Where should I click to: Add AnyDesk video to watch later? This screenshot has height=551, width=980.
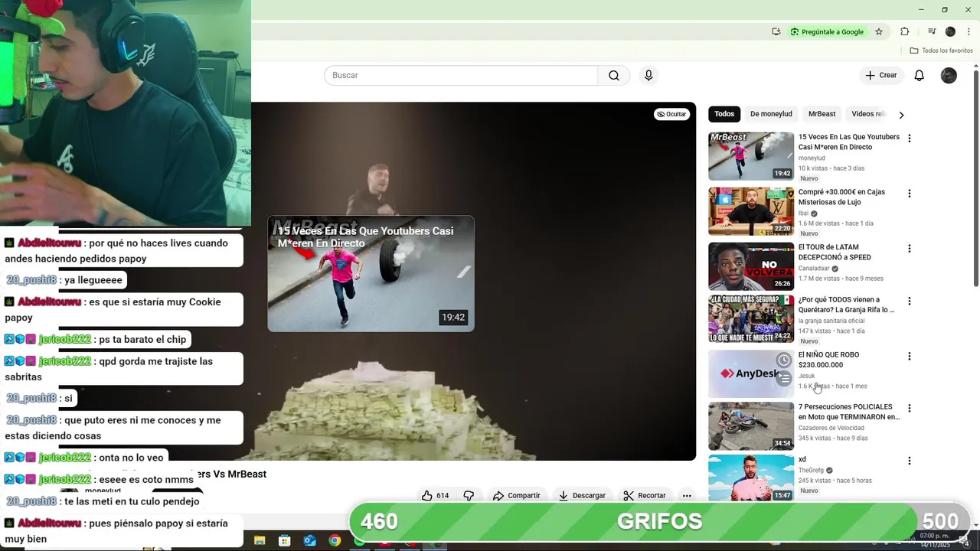pos(783,360)
